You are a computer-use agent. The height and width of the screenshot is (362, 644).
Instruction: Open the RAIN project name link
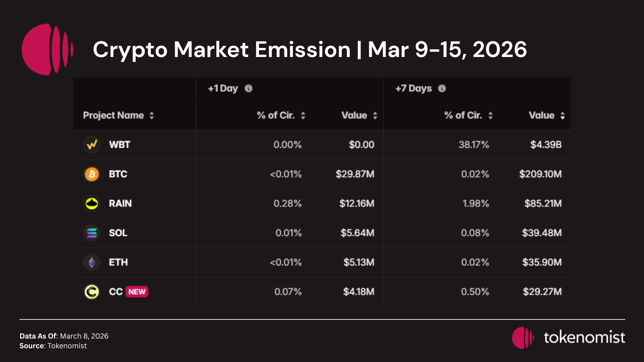tap(120, 203)
